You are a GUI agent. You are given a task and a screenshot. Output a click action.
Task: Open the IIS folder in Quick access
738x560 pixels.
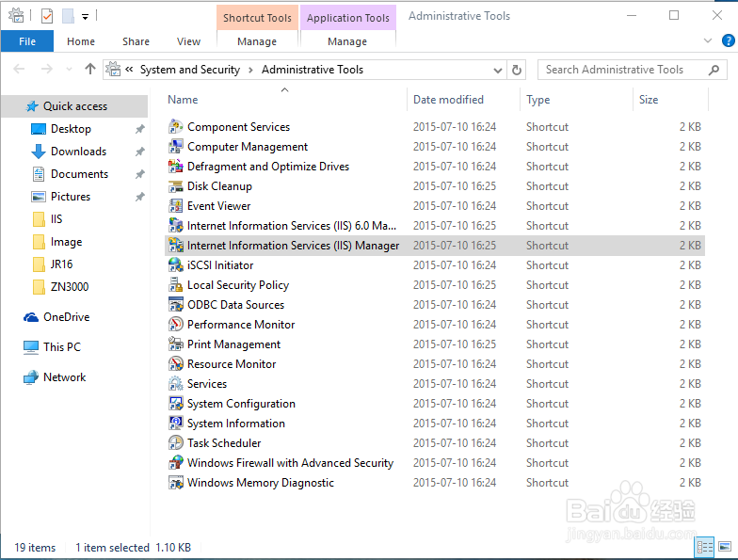coord(47,219)
